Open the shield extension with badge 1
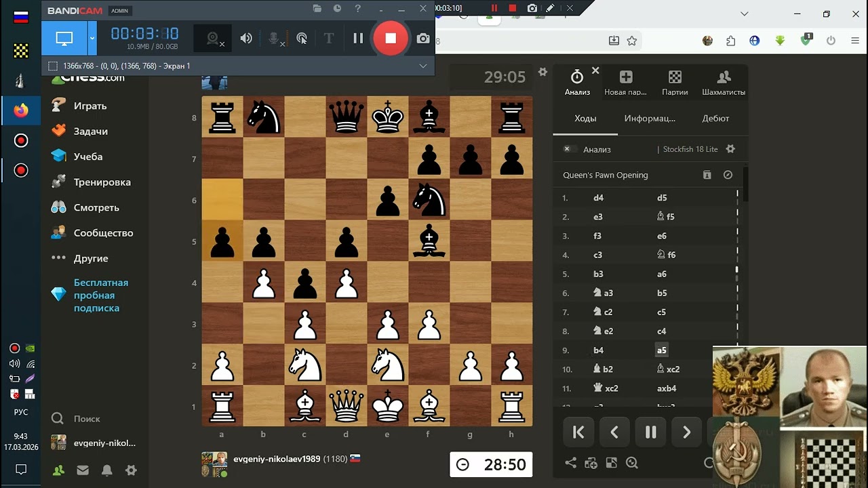This screenshot has width=868, height=488. tap(806, 40)
